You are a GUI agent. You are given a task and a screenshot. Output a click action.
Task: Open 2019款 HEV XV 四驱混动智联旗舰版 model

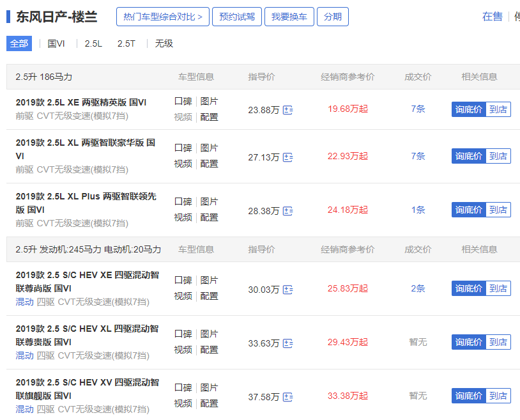point(88,389)
